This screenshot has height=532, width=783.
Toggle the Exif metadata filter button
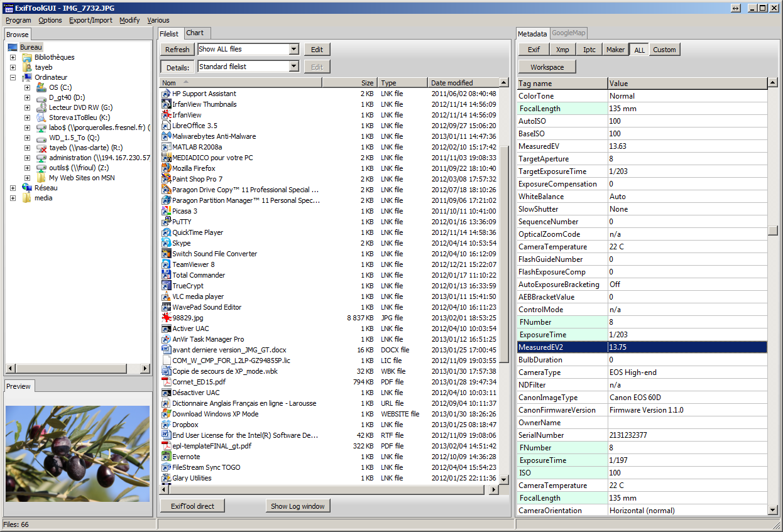pos(534,50)
